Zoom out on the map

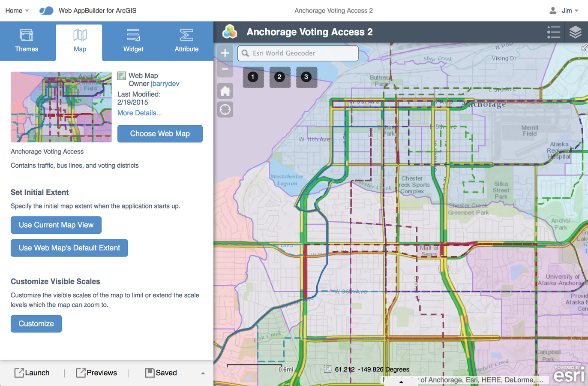(225, 69)
